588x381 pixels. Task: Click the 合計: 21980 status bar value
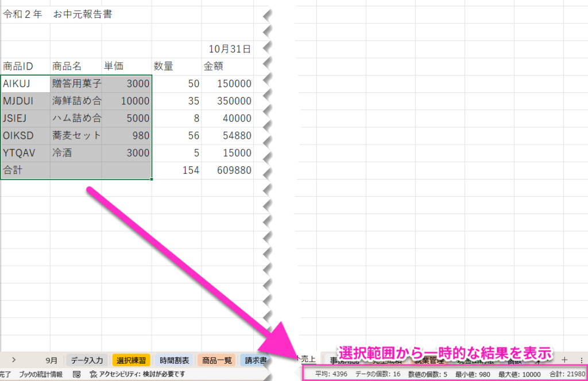point(567,374)
